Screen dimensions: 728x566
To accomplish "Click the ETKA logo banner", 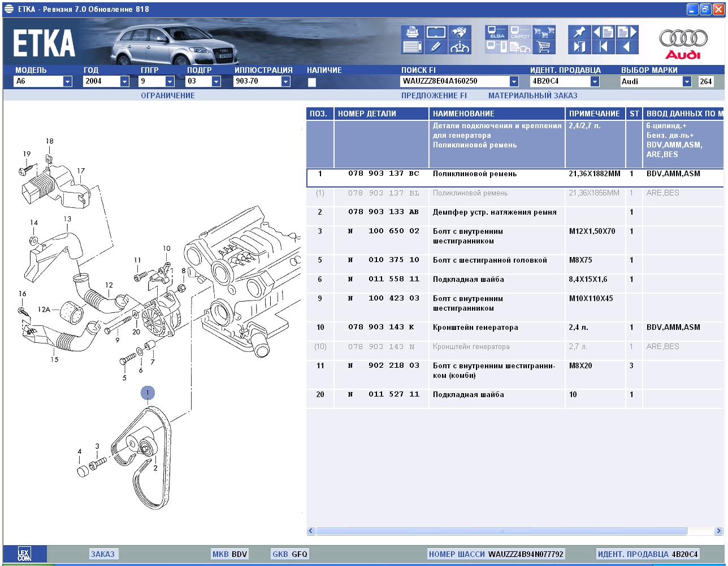I will (44, 43).
